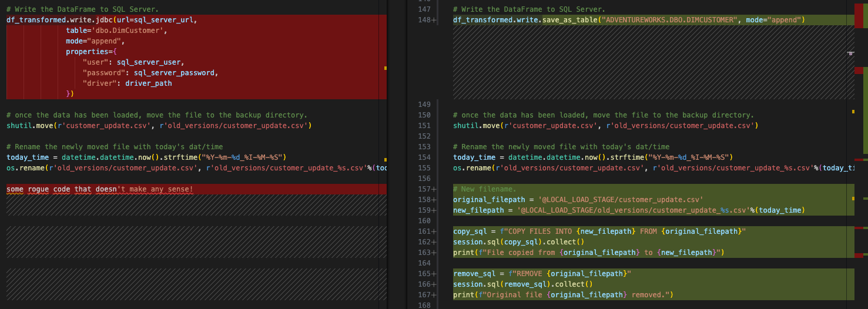Click the plus indicator on line 148
This screenshot has height=309, width=868.
434,20
